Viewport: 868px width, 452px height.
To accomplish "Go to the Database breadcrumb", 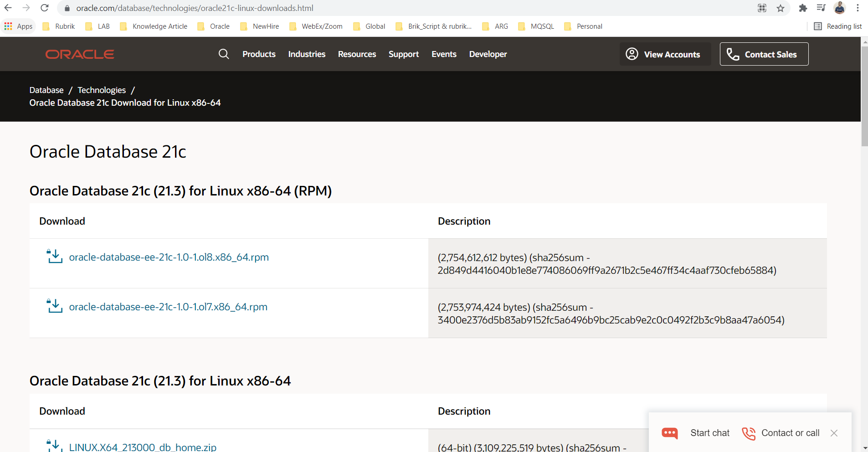I will [46, 90].
